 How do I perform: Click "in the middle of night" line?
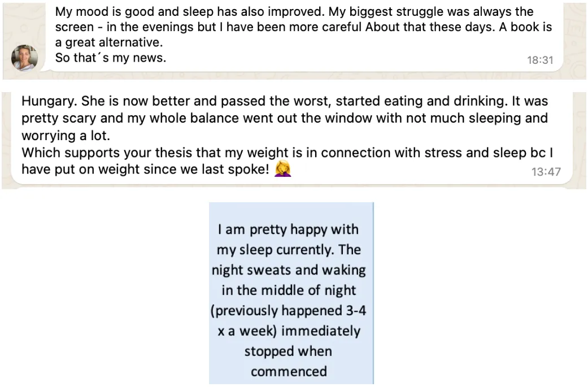[x=289, y=290]
